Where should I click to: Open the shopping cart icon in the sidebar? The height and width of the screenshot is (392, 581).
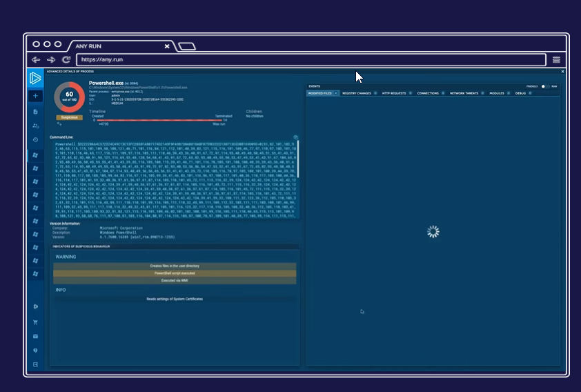(x=36, y=322)
